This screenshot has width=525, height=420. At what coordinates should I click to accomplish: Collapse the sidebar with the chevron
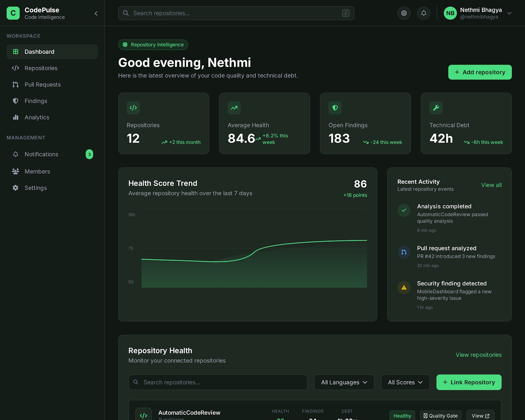tap(96, 13)
